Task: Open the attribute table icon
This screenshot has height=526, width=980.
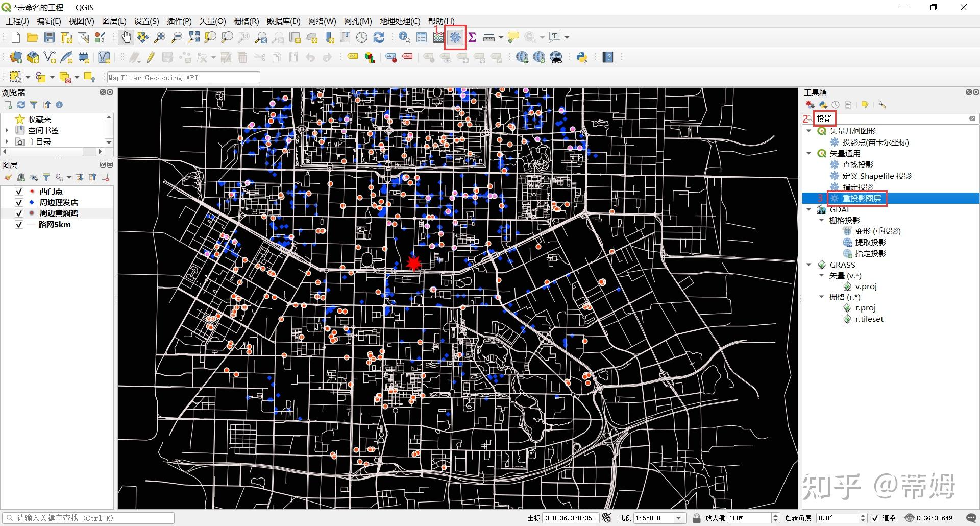Action: [x=422, y=37]
